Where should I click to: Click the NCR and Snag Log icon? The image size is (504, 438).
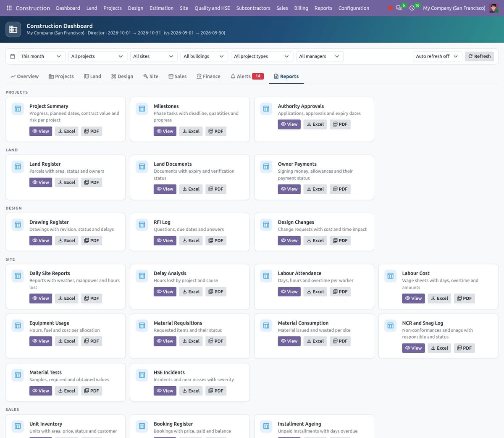(391, 325)
